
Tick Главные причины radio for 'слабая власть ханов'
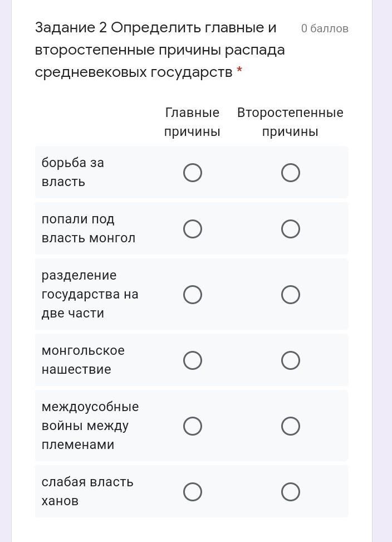193,492
